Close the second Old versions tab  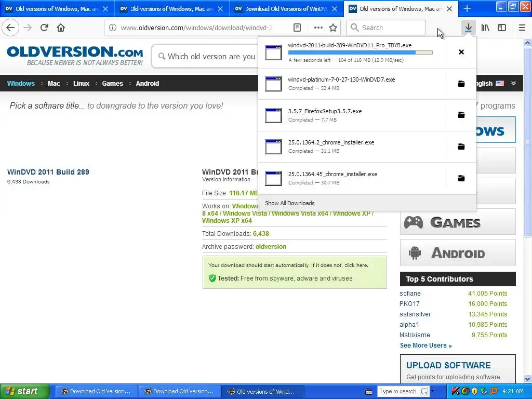click(220, 9)
